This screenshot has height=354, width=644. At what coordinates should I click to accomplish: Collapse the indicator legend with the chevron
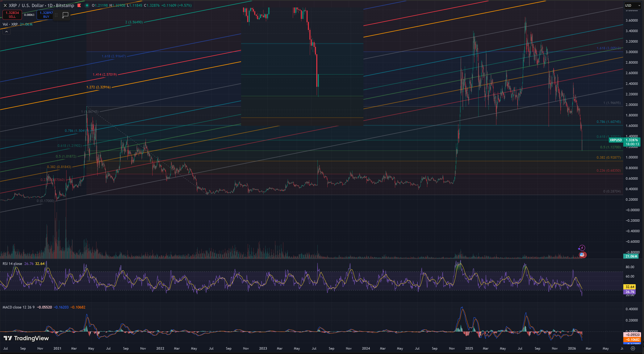click(6, 32)
